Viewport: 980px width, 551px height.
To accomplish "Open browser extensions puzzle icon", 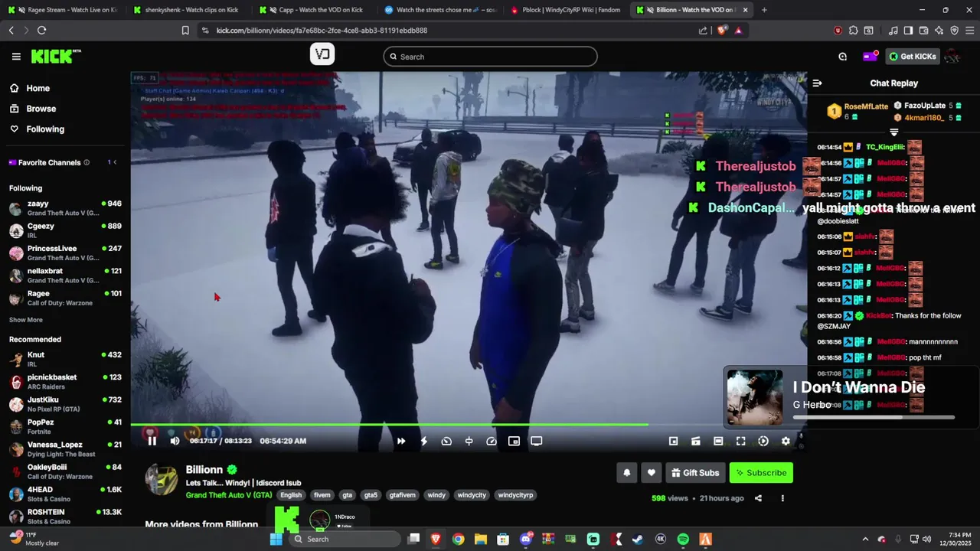I will (854, 31).
